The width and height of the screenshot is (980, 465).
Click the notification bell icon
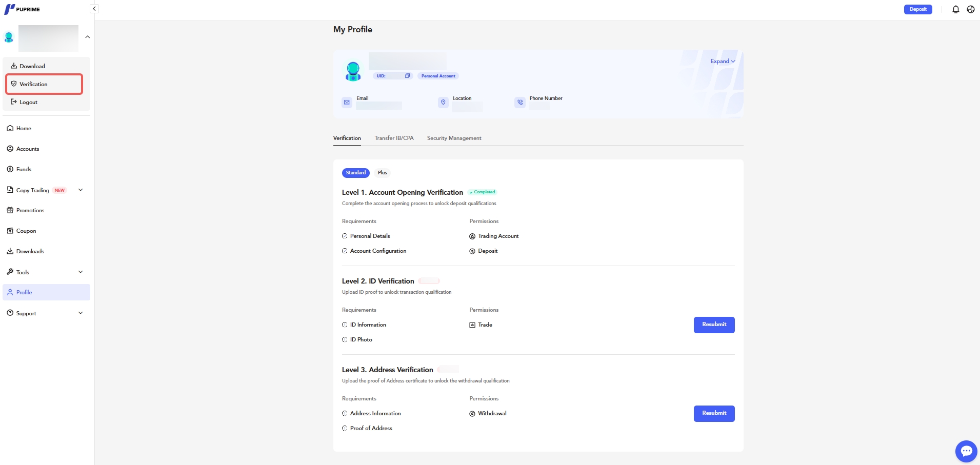955,9
